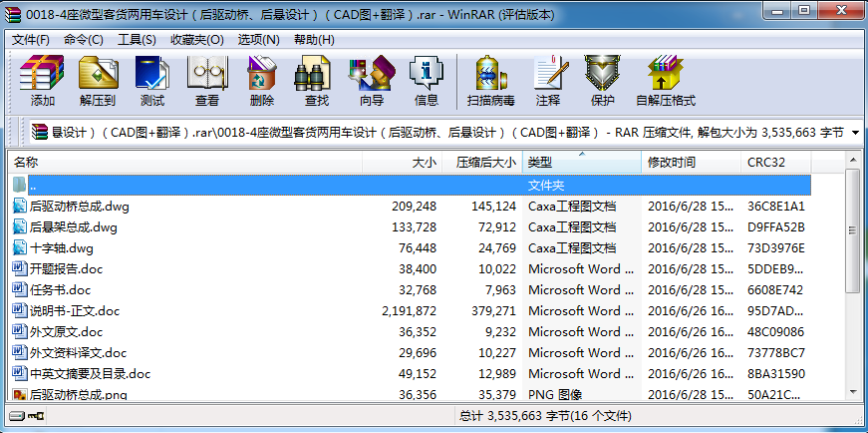The image size is (868, 433).
Task: Click the 文件夹 type cell
Action: click(546, 186)
